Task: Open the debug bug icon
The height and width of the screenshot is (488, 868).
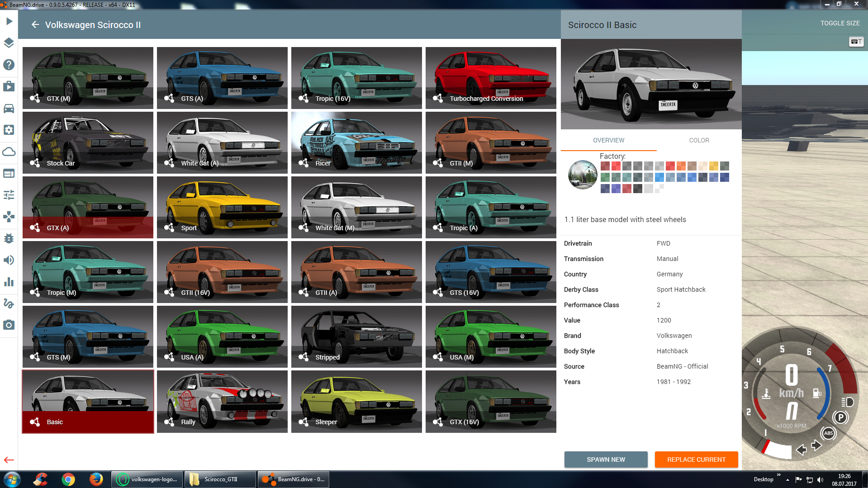Action: 9,238
